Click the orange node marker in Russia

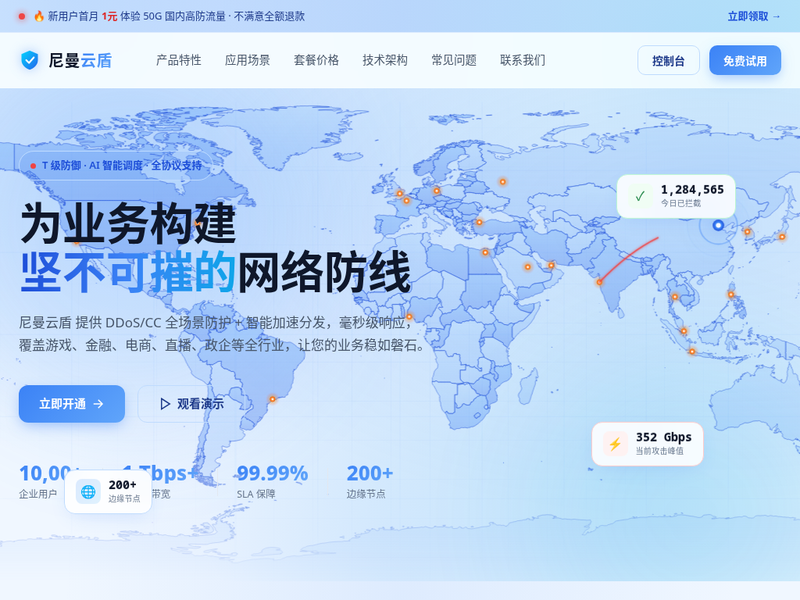coord(503,182)
